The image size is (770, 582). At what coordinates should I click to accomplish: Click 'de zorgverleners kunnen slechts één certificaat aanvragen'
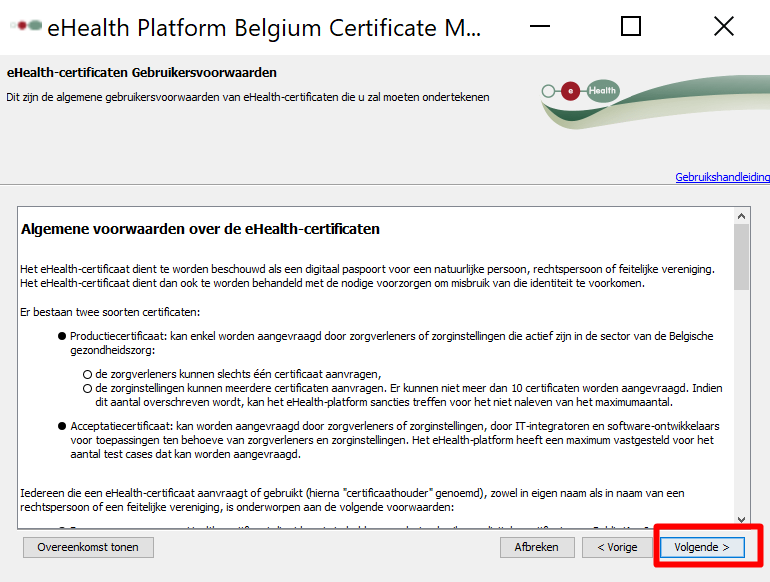point(238,374)
